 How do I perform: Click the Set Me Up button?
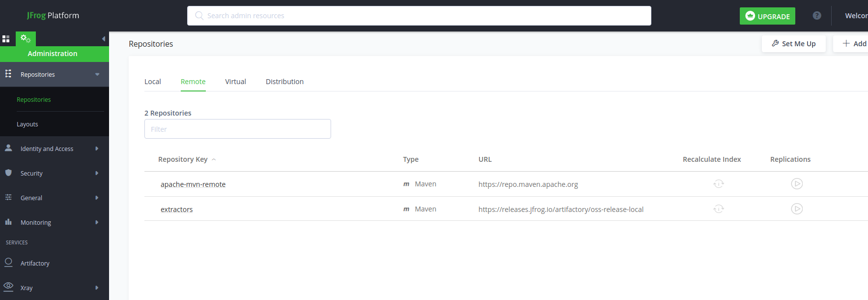click(794, 44)
